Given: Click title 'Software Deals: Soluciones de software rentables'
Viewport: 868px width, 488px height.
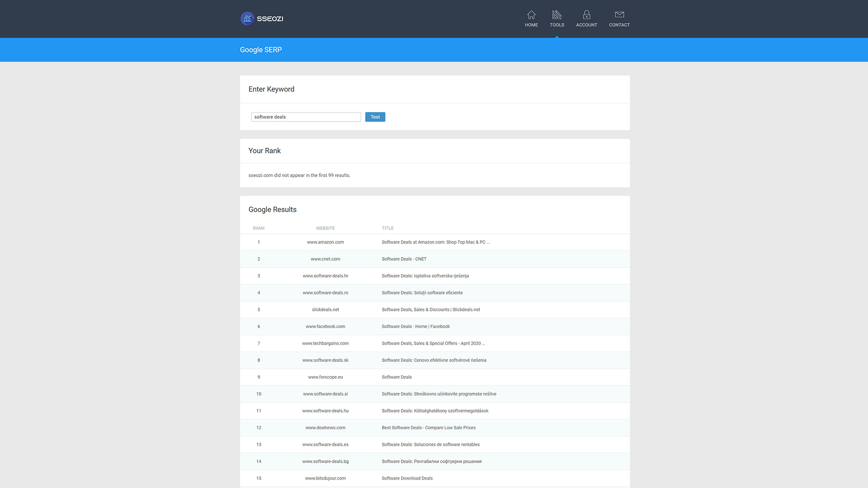Looking at the screenshot, I should click(431, 445).
